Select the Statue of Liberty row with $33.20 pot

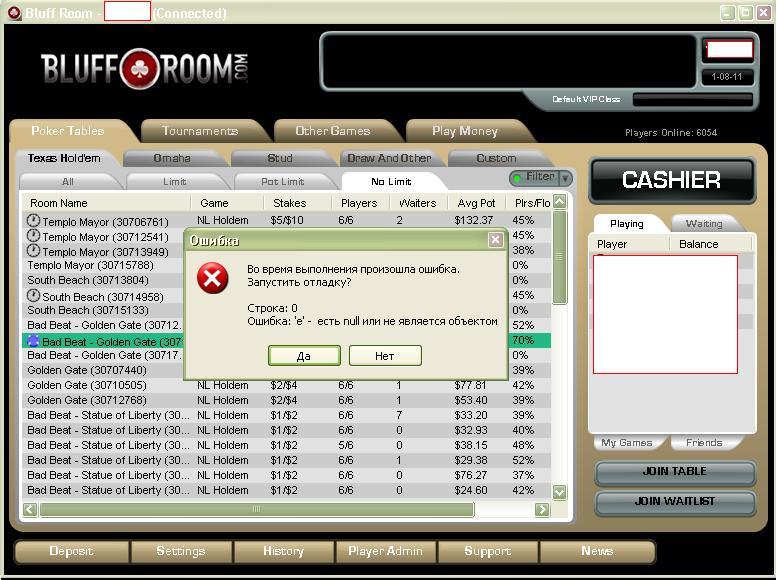point(286,415)
